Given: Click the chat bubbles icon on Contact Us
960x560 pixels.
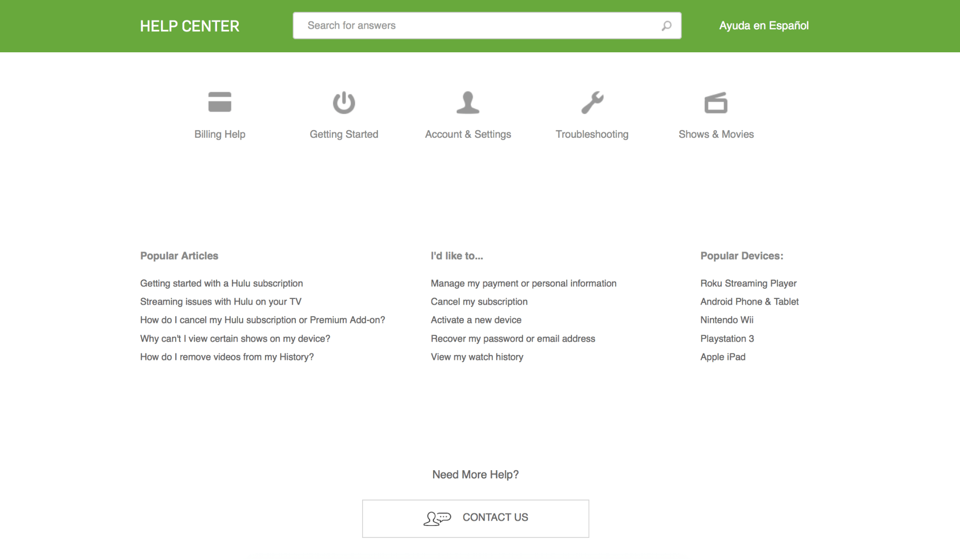Looking at the screenshot, I should [x=437, y=517].
